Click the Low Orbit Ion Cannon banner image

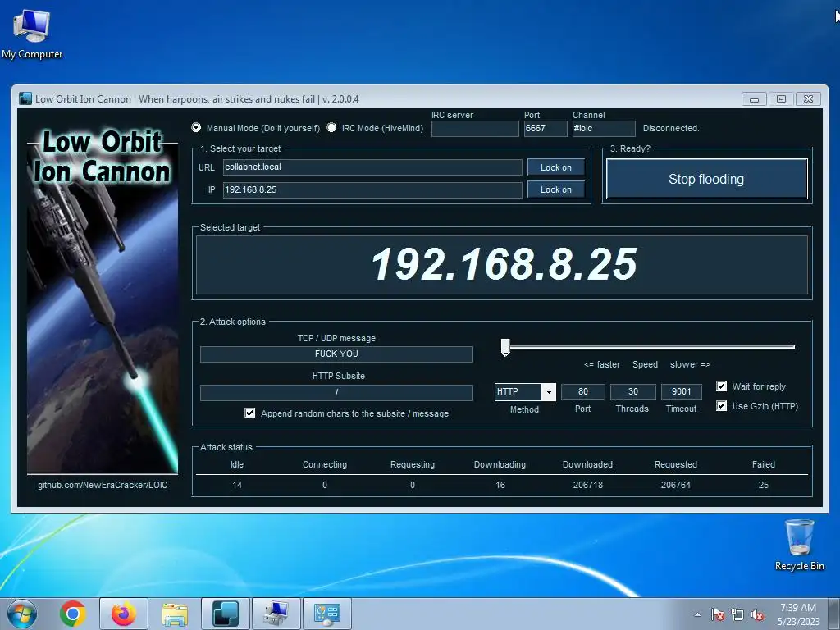pos(103,299)
